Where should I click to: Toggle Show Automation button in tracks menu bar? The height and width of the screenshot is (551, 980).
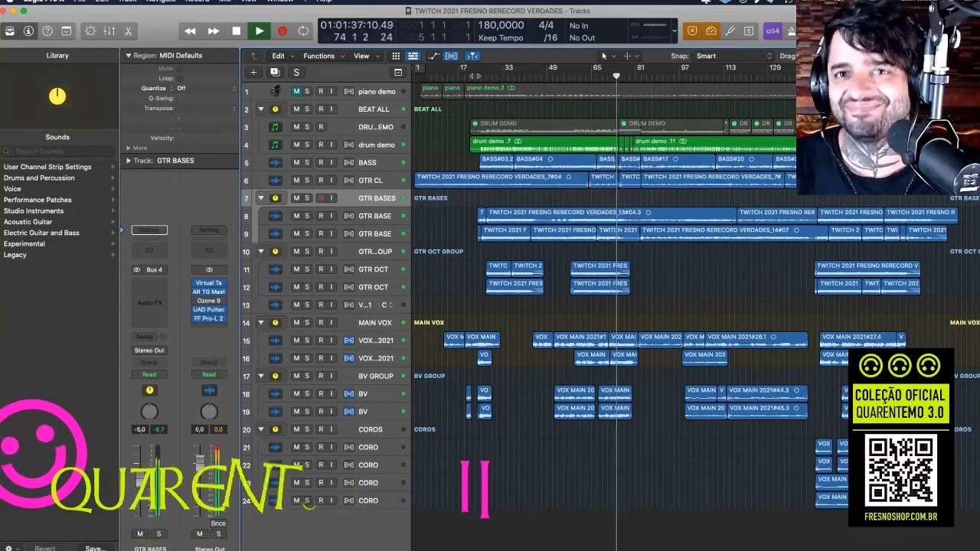tap(434, 56)
